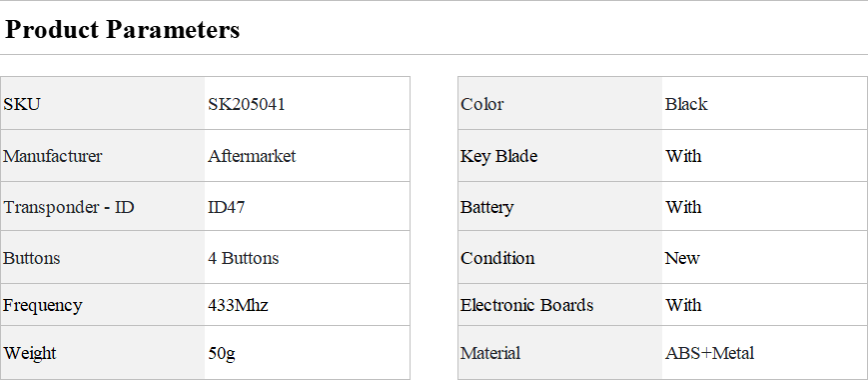Image resolution: width=868 pixels, height=380 pixels.
Task: Click the 50g weight value
Action: point(222,353)
